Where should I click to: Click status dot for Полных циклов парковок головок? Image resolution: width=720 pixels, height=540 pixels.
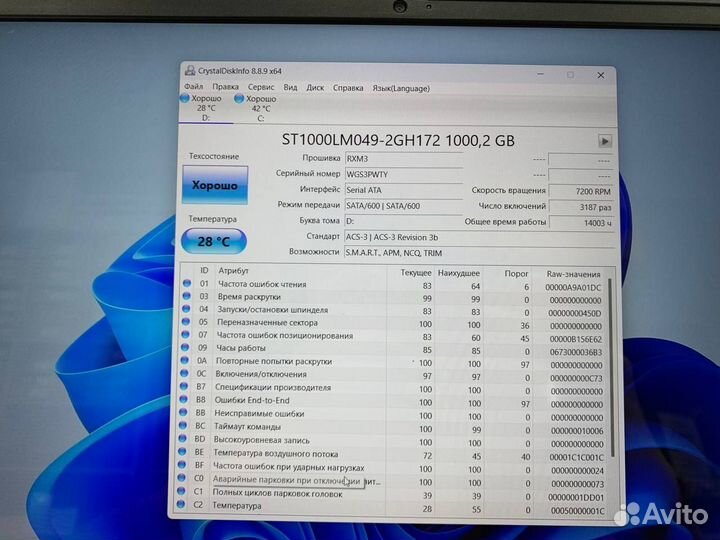[181, 491]
